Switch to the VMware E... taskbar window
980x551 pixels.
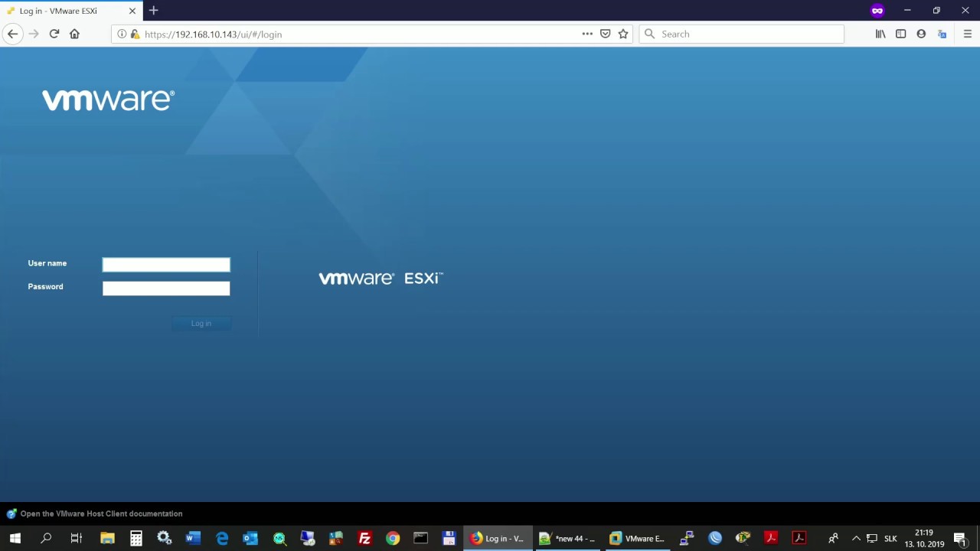[x=637, y=538]
